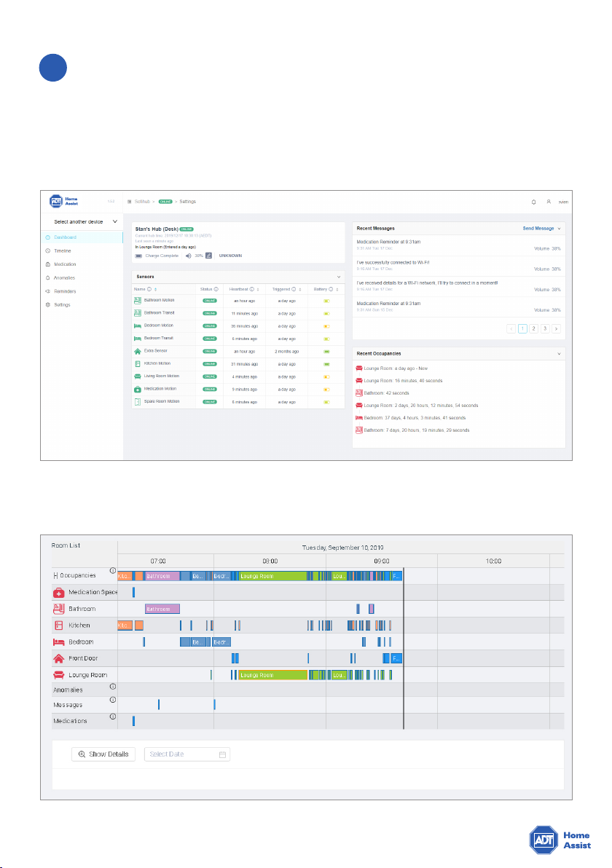Click the Anomalies info icon on the timeline
612x868 pixels.
[x=112, y=687]
